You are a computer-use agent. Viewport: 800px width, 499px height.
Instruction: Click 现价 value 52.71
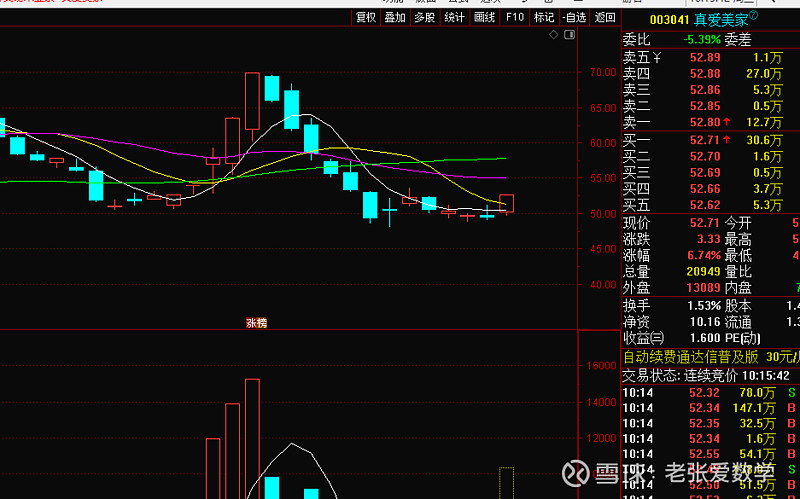(x=705, y=223)
